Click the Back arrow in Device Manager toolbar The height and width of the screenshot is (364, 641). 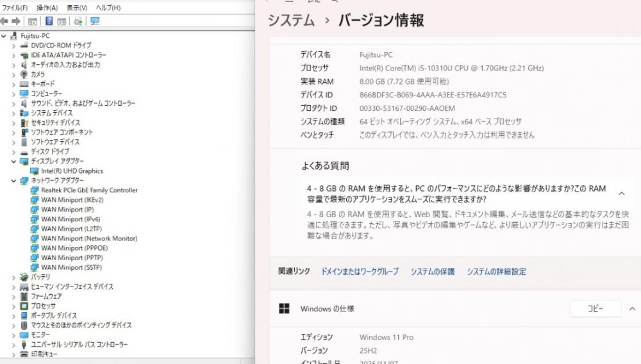point(4,21)
